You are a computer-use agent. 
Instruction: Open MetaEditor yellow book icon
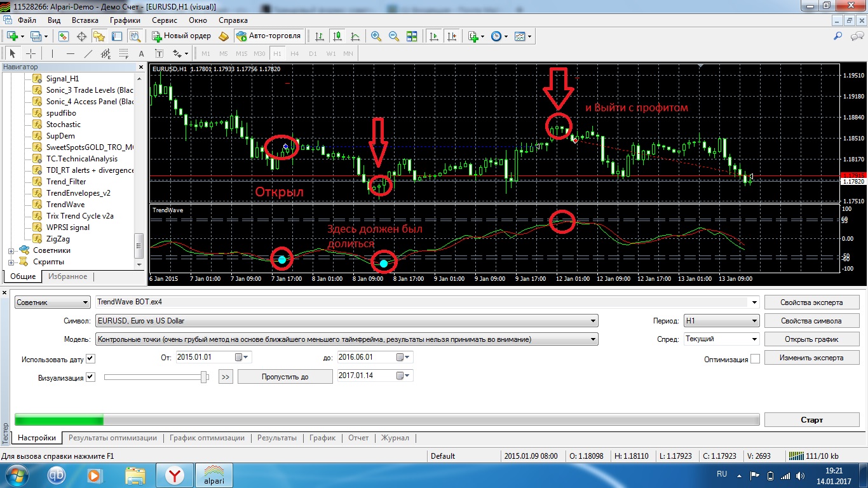pos(224,36)
